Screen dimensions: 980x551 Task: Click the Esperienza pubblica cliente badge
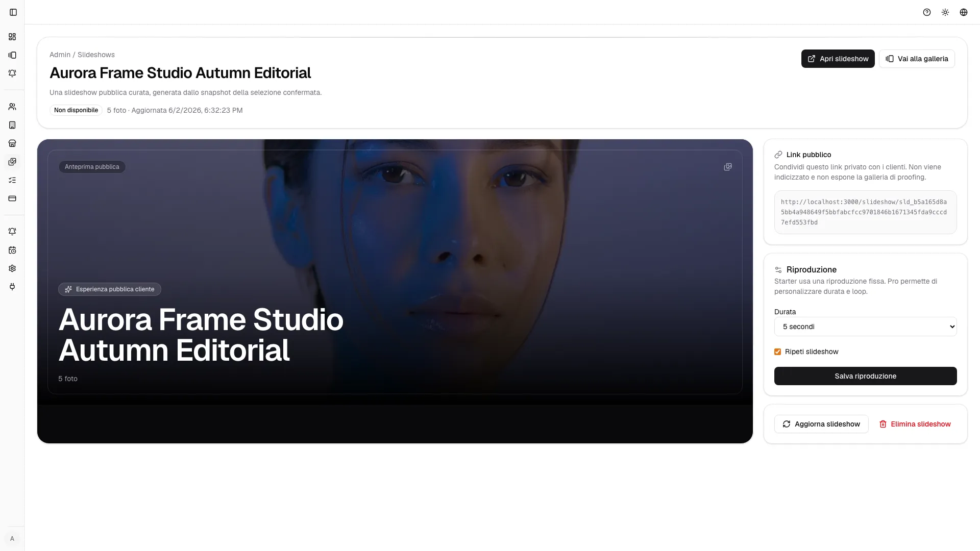(x=110, y=289)
